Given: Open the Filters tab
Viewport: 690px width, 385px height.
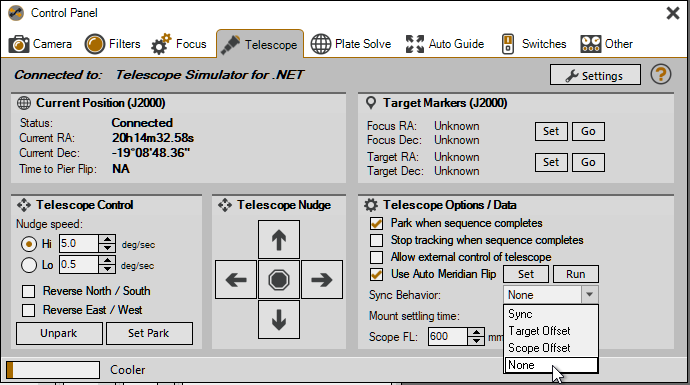Looking at the screenshot, I should [x=112, y=44].
